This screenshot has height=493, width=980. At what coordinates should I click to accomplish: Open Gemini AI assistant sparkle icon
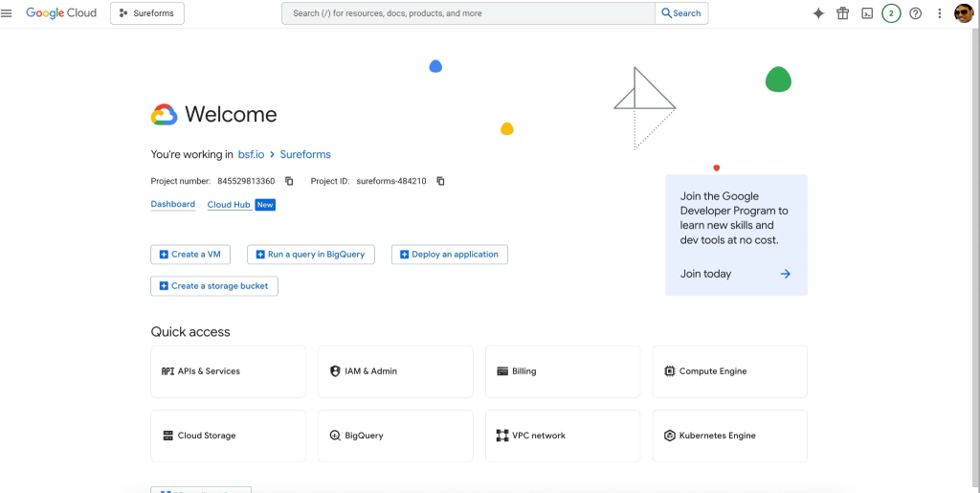(818, 13)
